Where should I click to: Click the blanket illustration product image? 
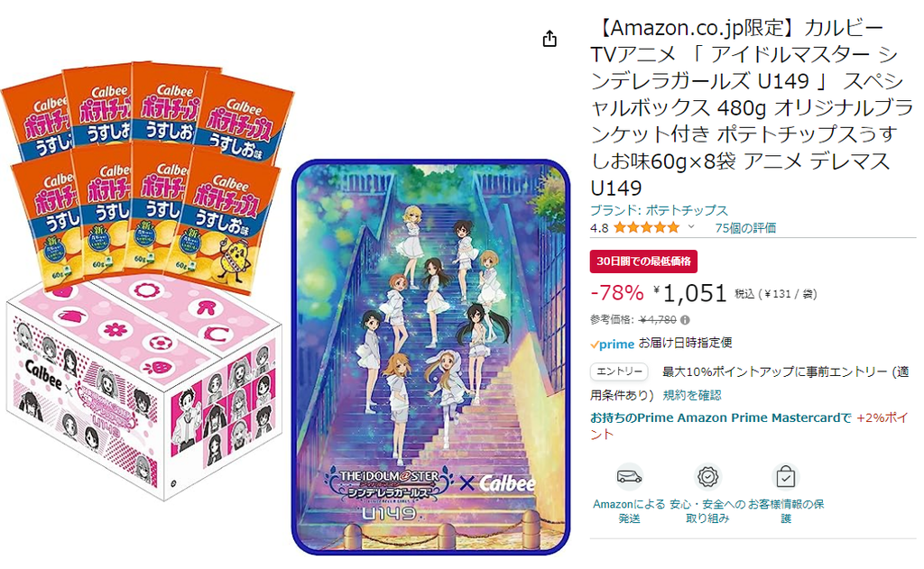[430, 357]
